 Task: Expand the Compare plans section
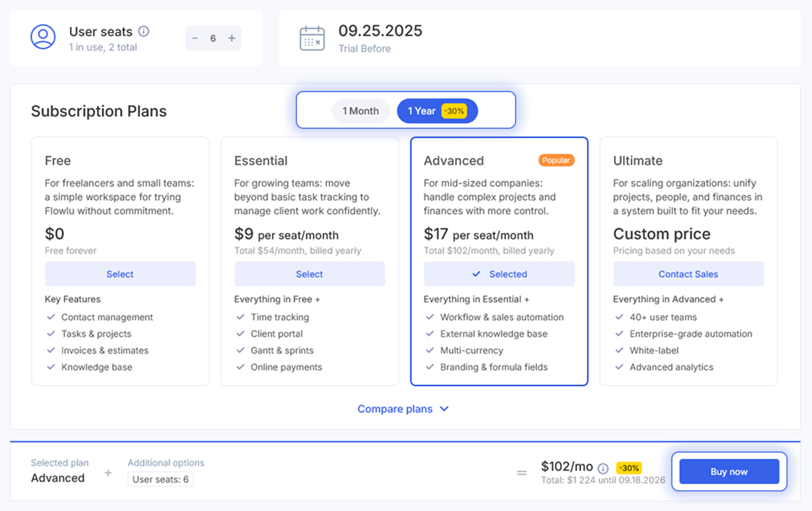395,409
